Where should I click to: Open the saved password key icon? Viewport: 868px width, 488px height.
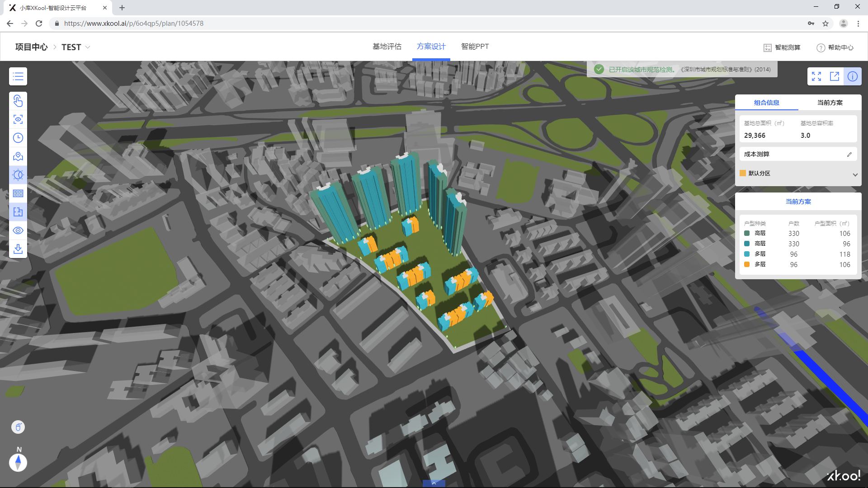coord(811,23)
